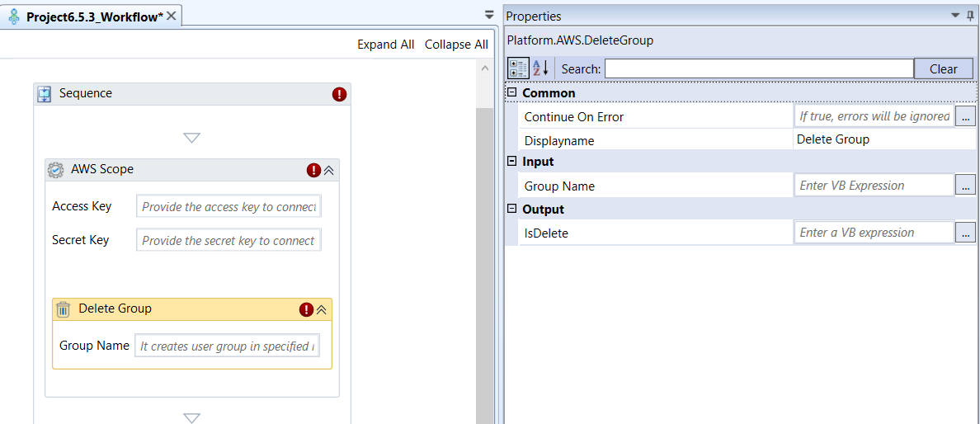
Task: Collapse the Delete Group activity
Action: [322, 309]
